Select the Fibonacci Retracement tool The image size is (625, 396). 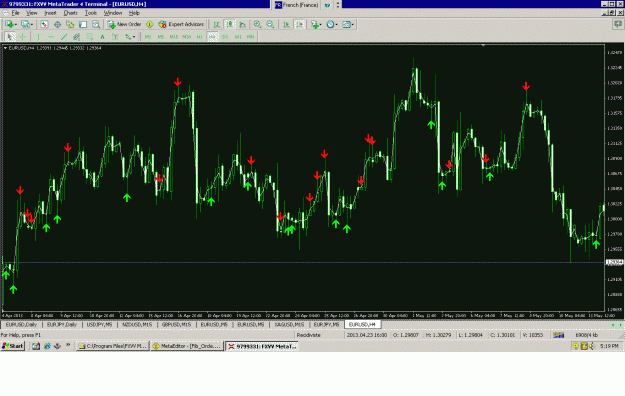pos(90,37)
